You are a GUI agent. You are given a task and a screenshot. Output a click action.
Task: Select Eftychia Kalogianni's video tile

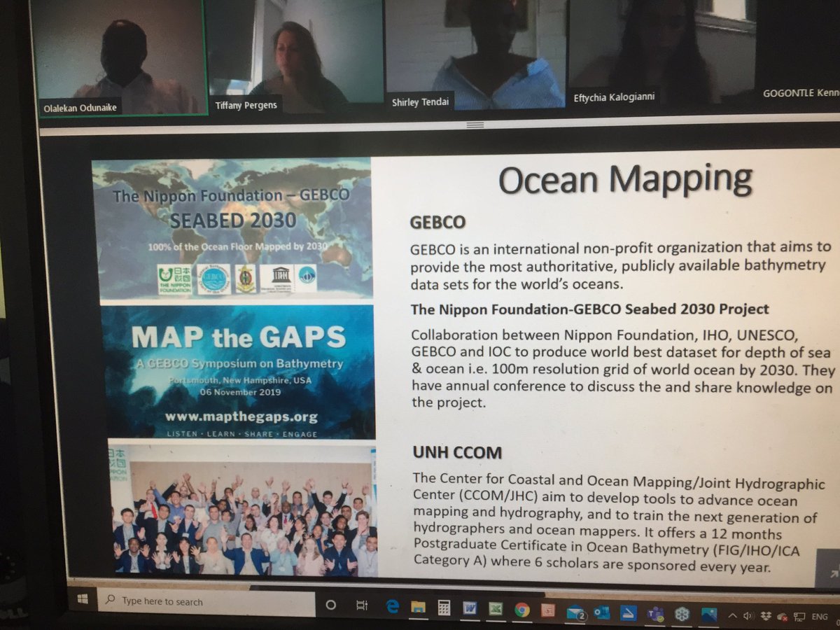pos(661,52)
